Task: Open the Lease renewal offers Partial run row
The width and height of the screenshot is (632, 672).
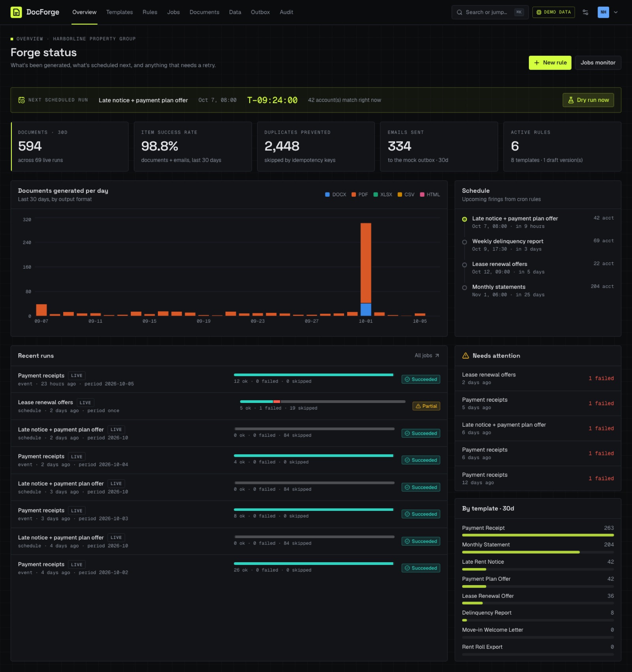Action: point(229,406)
